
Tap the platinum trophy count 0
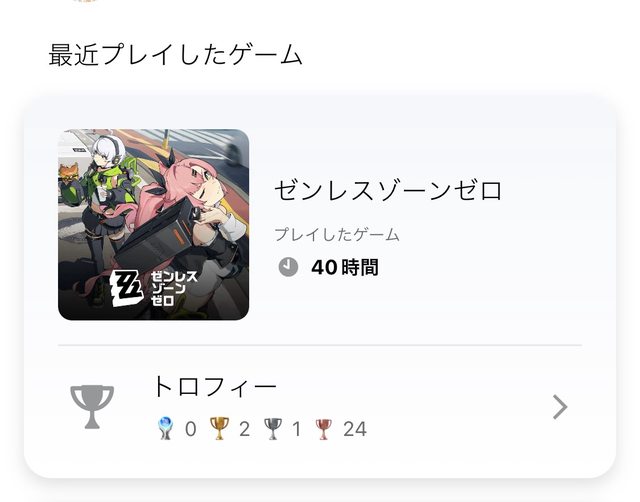click(x=191, y=429)
